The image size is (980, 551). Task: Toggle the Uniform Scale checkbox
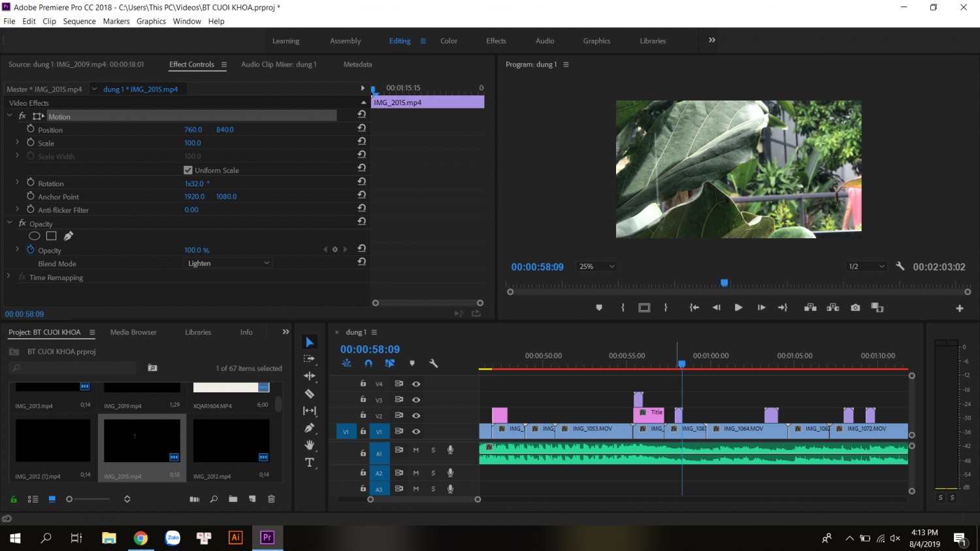(x=188, y=170)
